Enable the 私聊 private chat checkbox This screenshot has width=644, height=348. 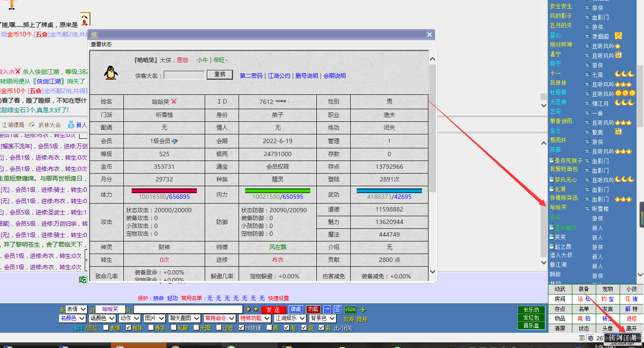(174, 328)
